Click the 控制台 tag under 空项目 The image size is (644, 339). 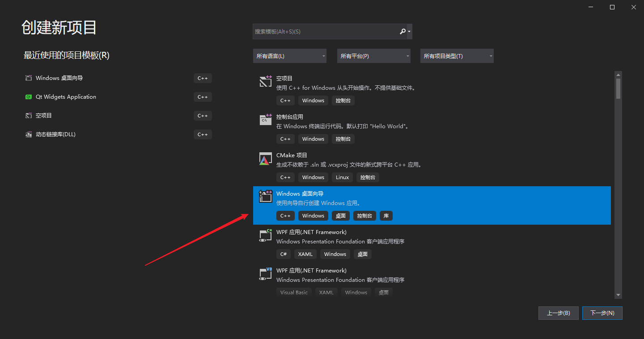tap(343, 100)
